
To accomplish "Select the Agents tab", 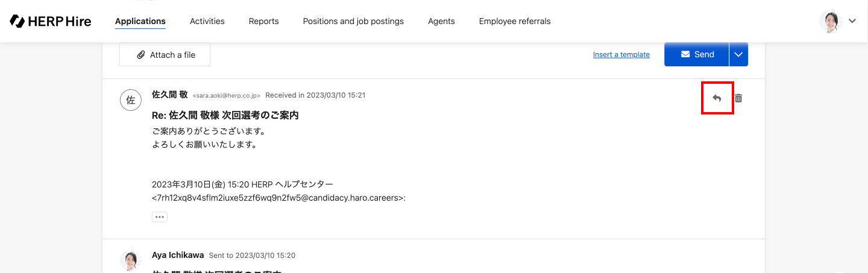I will (441, 21).
